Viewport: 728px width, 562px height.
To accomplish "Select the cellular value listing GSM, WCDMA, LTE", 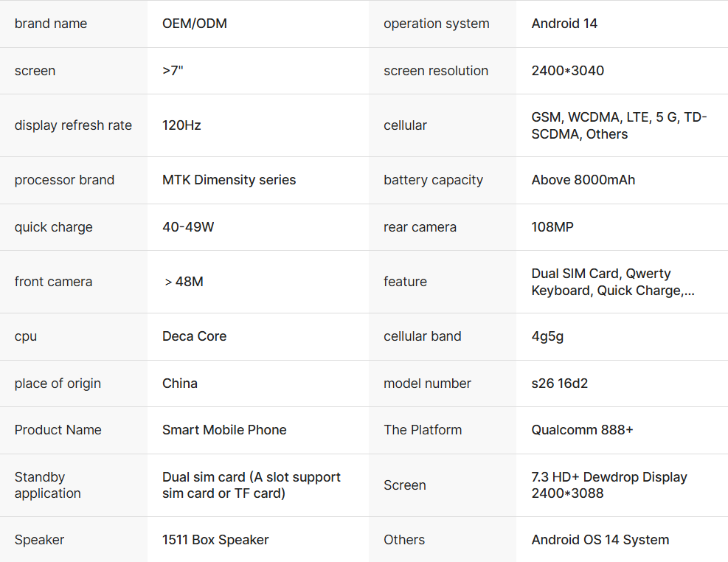I will 618,125.
